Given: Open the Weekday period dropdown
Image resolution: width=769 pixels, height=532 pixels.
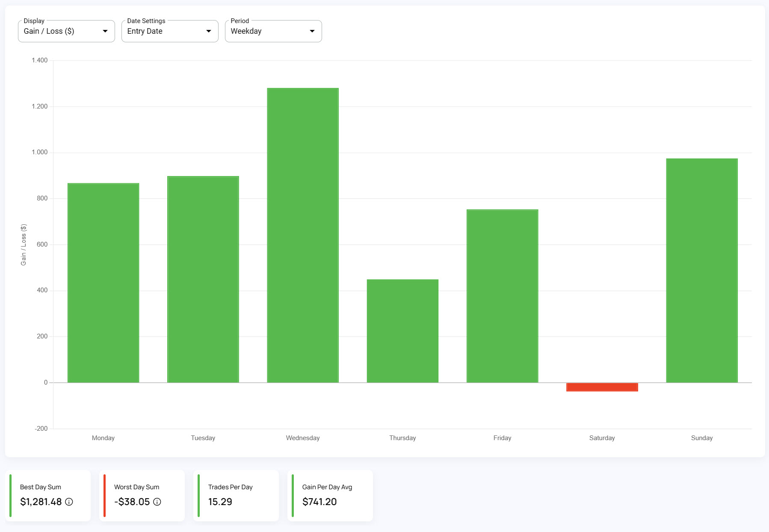Looking at the screenshot, I should [x=273, y=31].
